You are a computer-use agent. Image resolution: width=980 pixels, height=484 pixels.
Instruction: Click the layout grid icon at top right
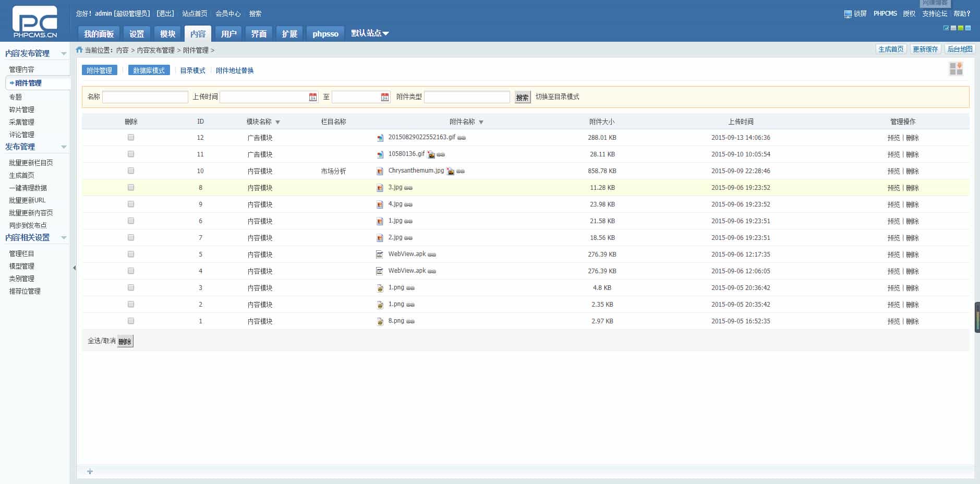click(956, 68)
